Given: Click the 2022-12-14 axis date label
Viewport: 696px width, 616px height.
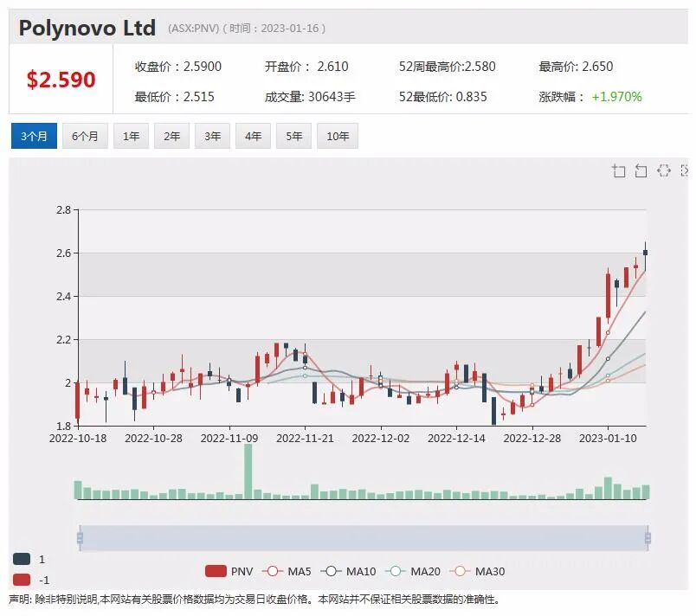Looking at the screenshot, I should click(x=456, y=438).
